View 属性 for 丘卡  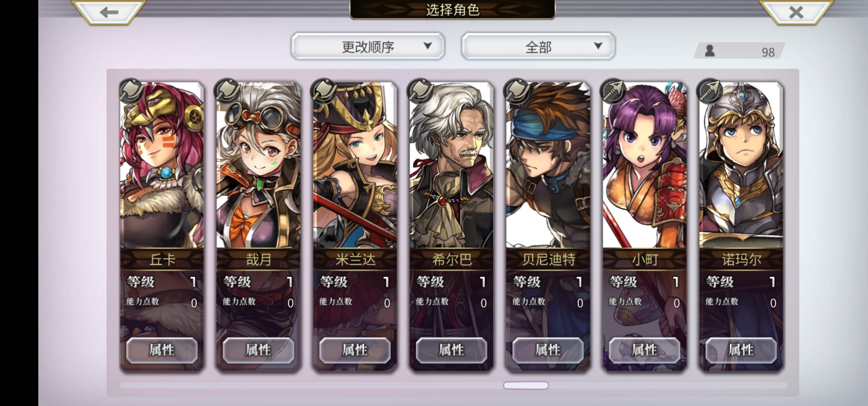coord(162,350)
